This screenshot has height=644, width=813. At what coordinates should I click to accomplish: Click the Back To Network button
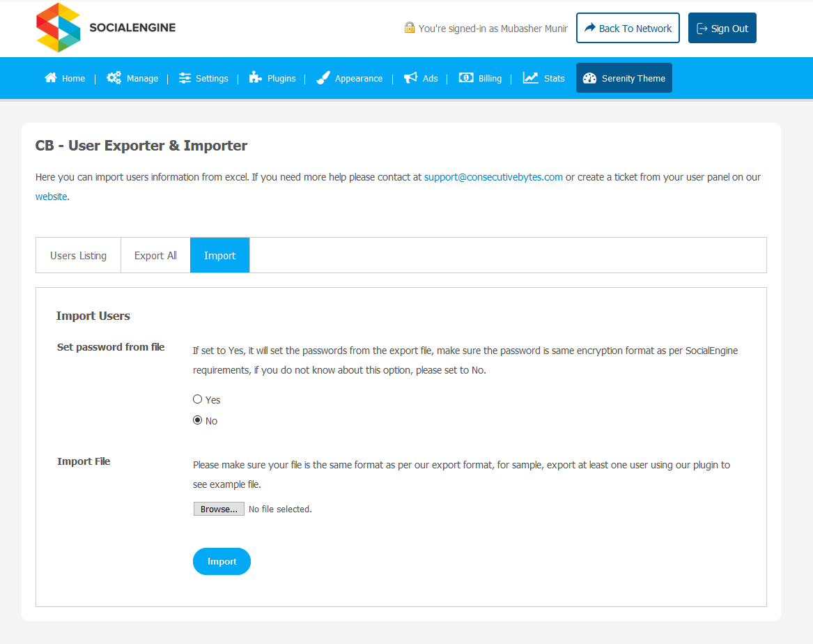627,28
